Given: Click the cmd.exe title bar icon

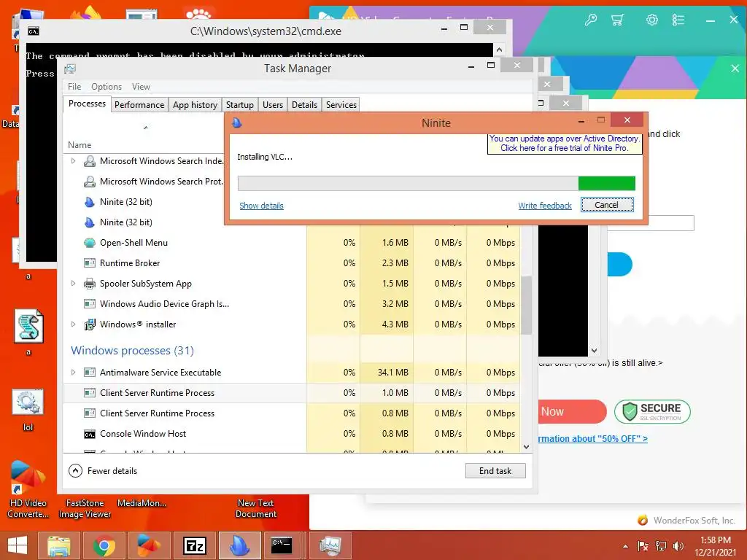Looking at the screenshot, I should pyautogui.click(x=34, y=31).
